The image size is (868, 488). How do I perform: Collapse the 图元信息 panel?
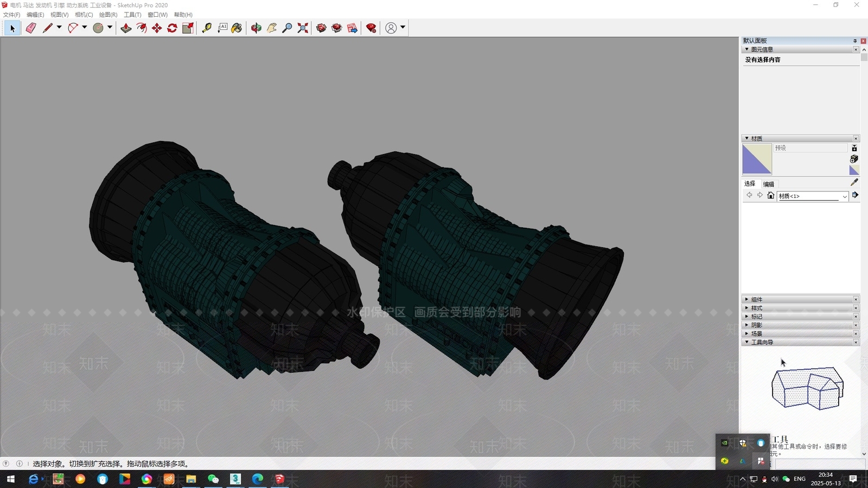click(747, 49)
